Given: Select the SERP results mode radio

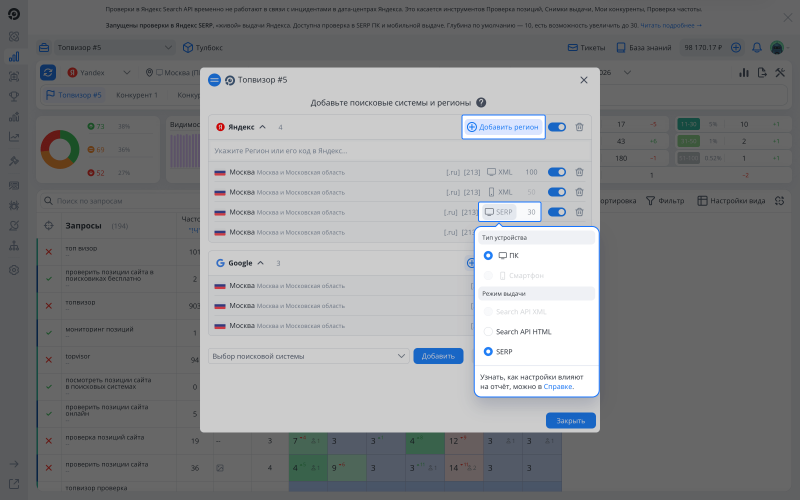Looking at the screenshot, I should click(488, 352).
